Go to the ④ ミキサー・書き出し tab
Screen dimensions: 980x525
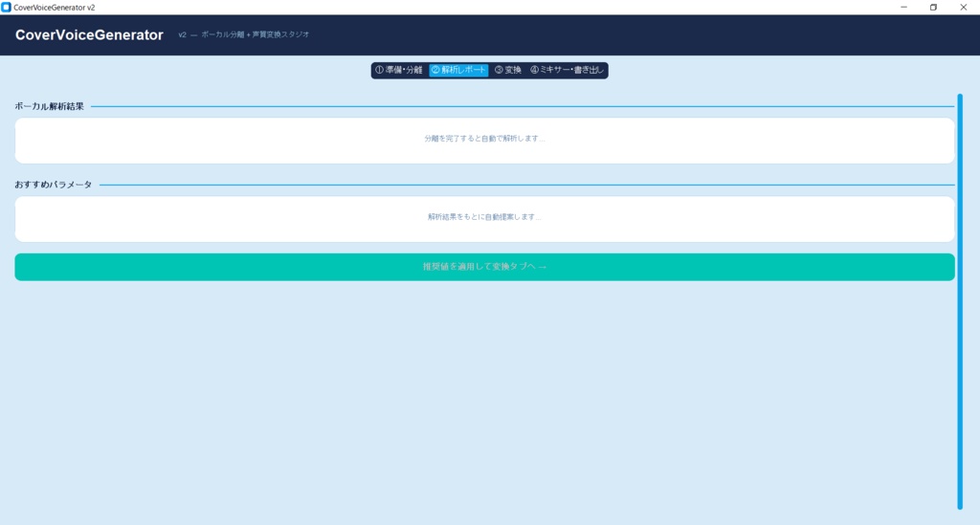coord(567,70)
